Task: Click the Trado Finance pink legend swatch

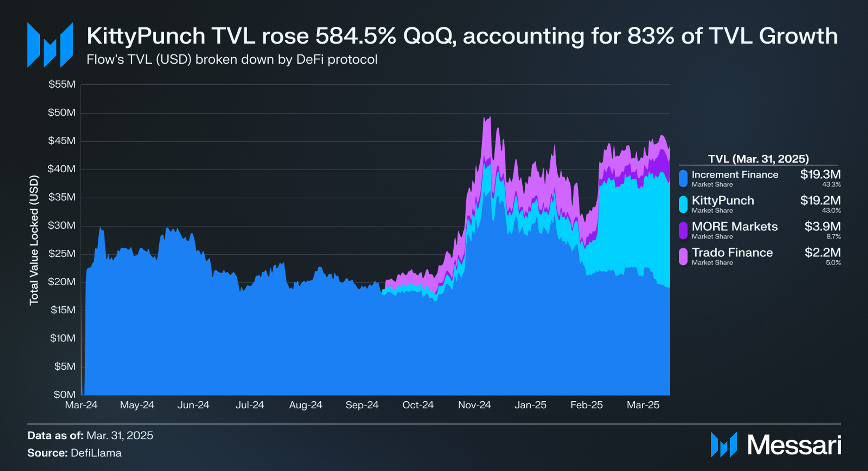Action: point(683,257)
